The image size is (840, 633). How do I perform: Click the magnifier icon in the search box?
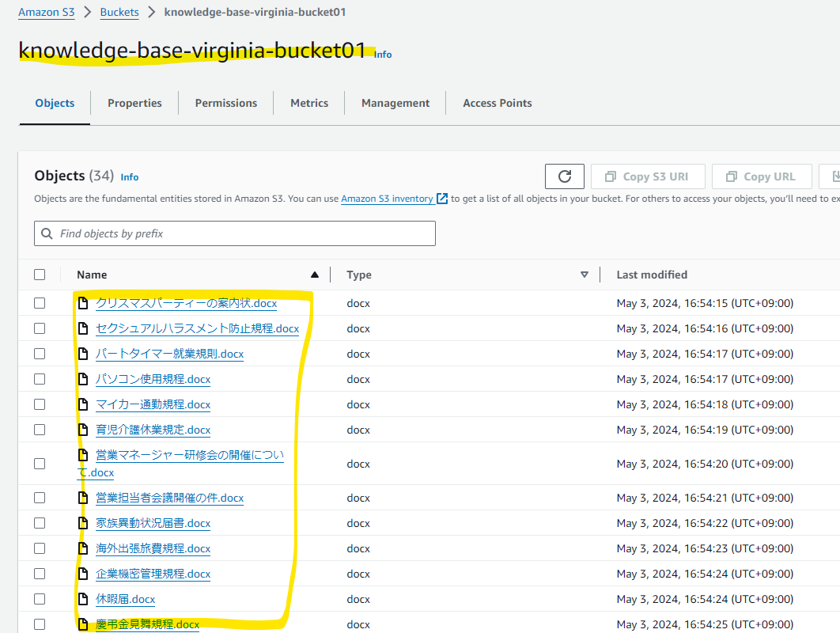click(x=48, y=233)
